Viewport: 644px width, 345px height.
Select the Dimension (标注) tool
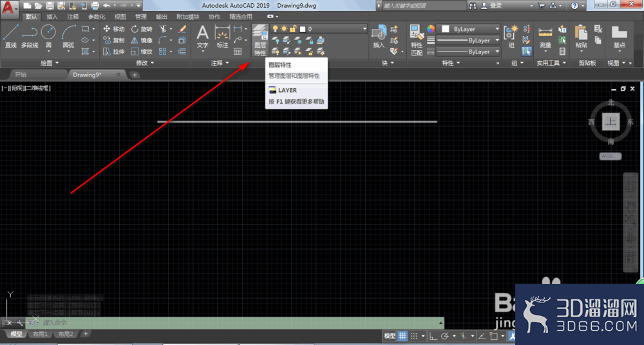pos(222,37)
